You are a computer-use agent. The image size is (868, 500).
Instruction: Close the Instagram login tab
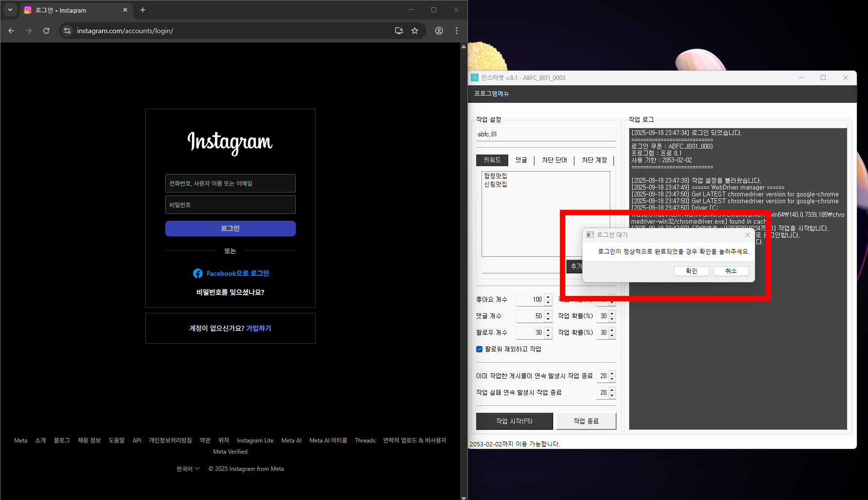(x=125, y=10)
